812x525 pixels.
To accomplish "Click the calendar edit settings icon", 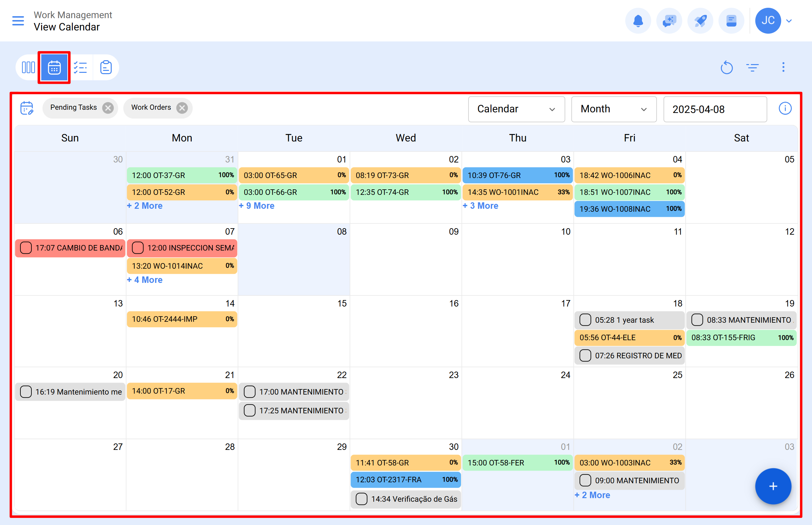I will tap(27, 108).
